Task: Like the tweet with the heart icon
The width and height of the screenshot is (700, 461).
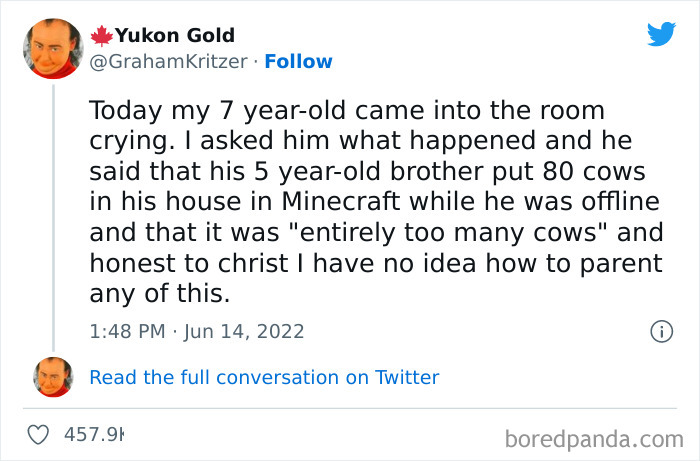Action: pos(40,436)
